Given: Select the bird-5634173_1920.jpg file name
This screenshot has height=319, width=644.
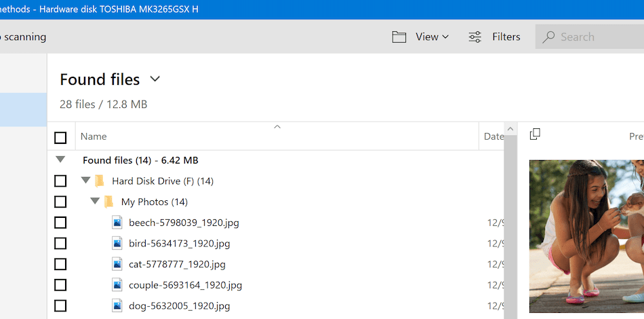Looking at the screenshot, I should pyautogui.click(x=180, y=244).
